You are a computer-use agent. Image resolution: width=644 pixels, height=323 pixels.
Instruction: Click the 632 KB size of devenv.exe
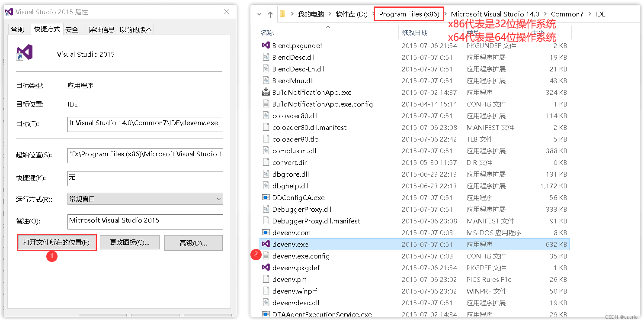click(556, 244)
